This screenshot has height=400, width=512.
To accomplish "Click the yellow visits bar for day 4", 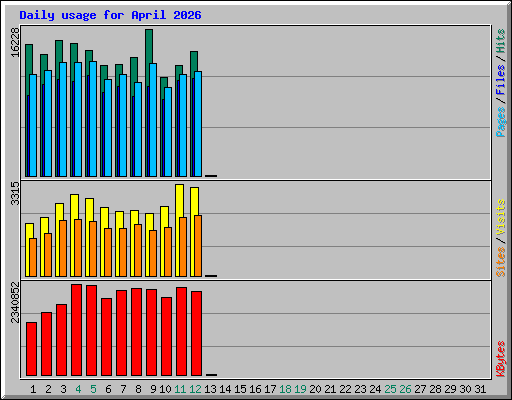I will click(x=74, y=207).
